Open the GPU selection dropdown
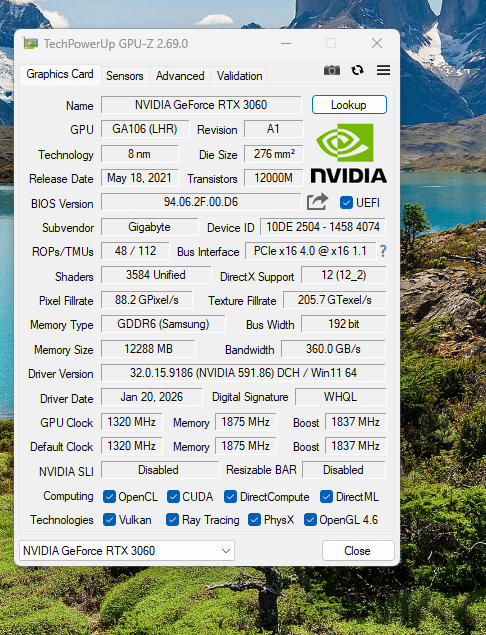The width and height of the screenshot is (486, 635). click(127, 551)
